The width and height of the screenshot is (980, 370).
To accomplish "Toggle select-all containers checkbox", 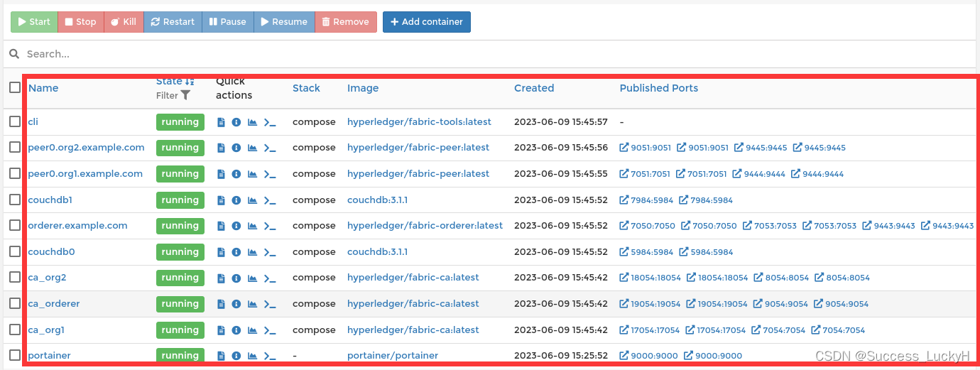I will [x=15, y=87].
